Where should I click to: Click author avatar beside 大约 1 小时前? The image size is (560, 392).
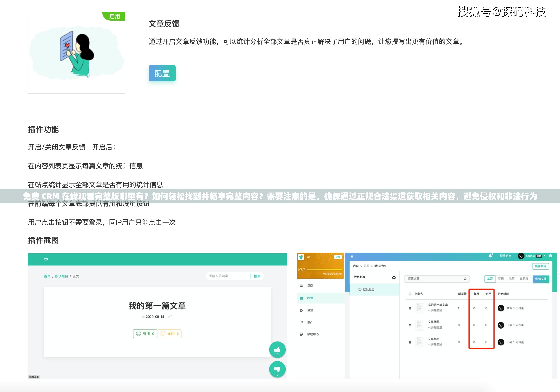click(501, 308)
